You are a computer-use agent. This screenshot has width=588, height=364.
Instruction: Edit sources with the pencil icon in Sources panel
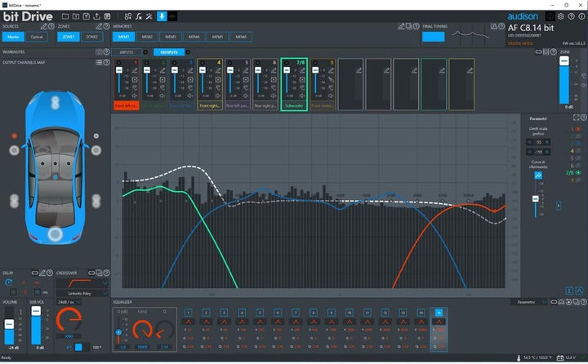coord(44,26)
